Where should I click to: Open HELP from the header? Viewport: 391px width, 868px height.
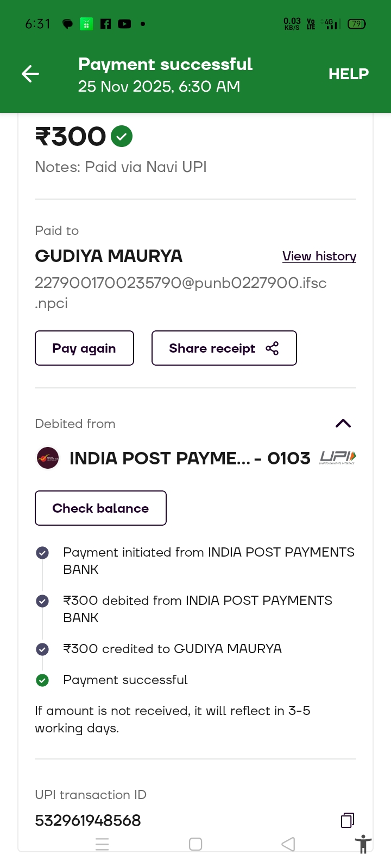[348, 74]
